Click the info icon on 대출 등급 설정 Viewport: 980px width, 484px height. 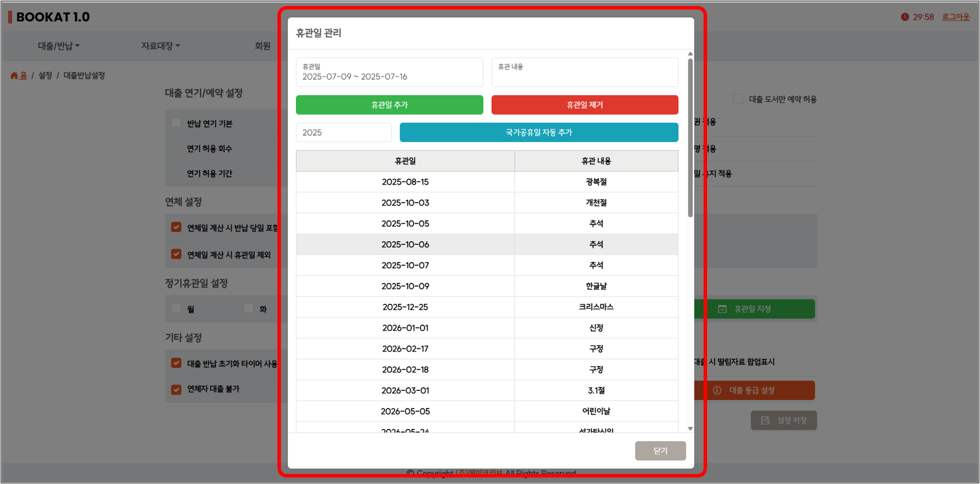pos(717,390)
